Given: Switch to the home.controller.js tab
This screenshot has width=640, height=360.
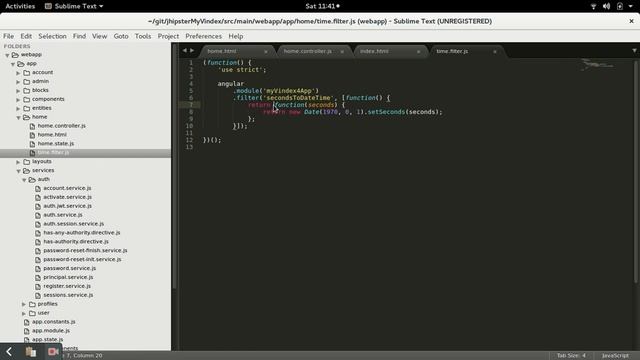Looking at the screenshot, I should 312,51.
